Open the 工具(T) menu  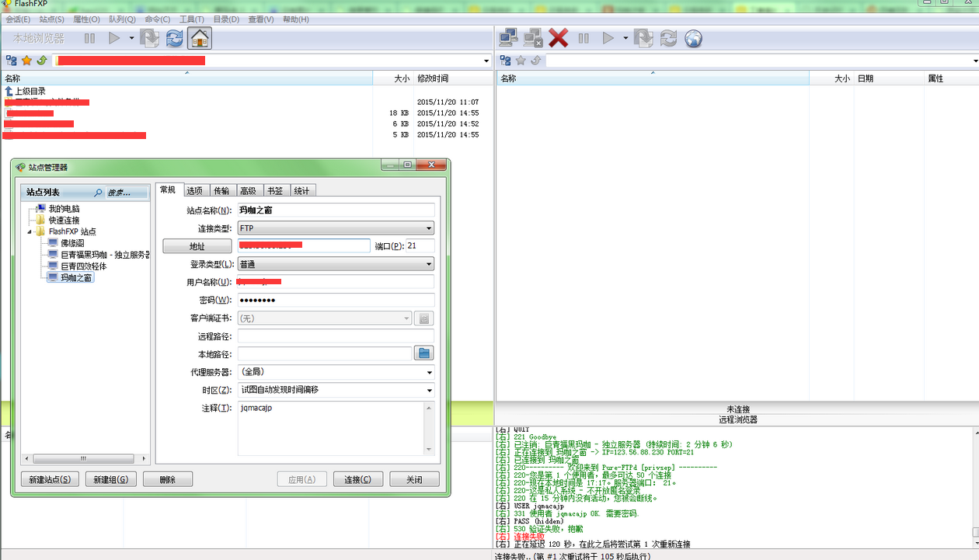pyautogui.click(x=191, y=19)
